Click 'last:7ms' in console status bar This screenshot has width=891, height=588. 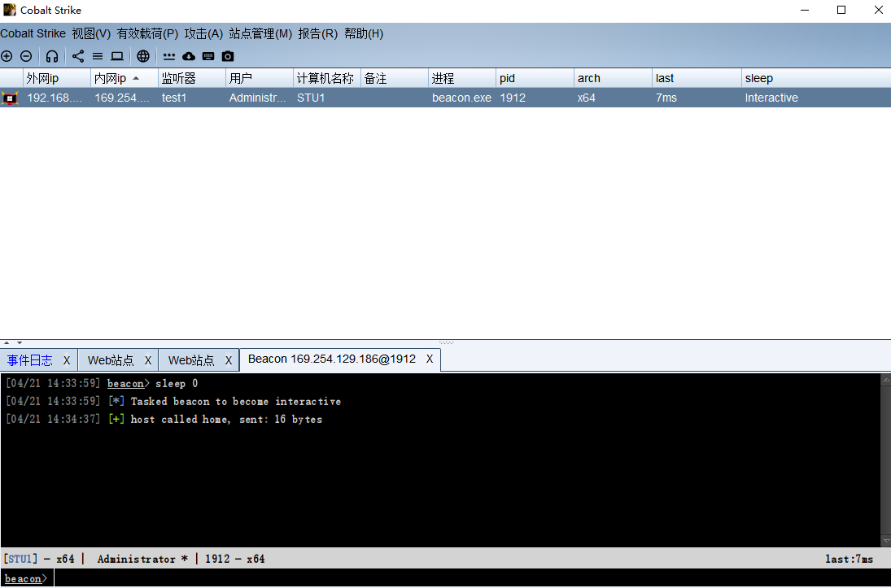(849, 559)
